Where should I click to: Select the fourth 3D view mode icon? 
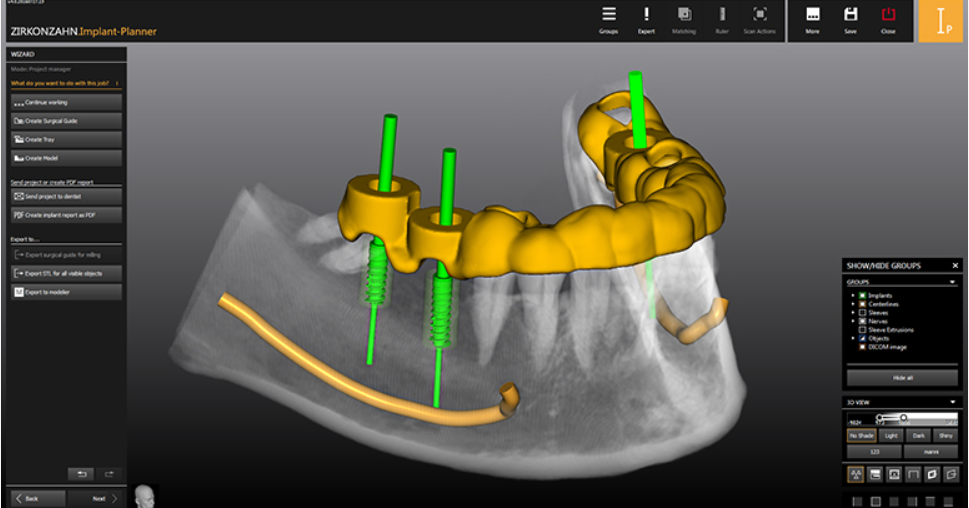click(x=913, y=474)
